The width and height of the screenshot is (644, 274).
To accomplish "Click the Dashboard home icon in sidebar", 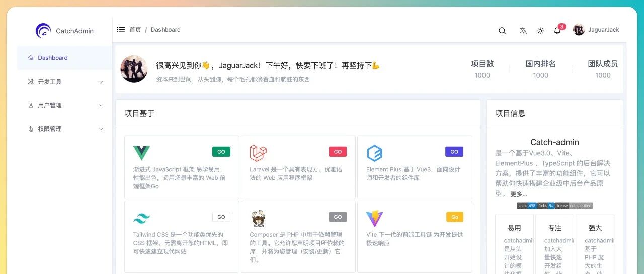I will coord(31,58).
